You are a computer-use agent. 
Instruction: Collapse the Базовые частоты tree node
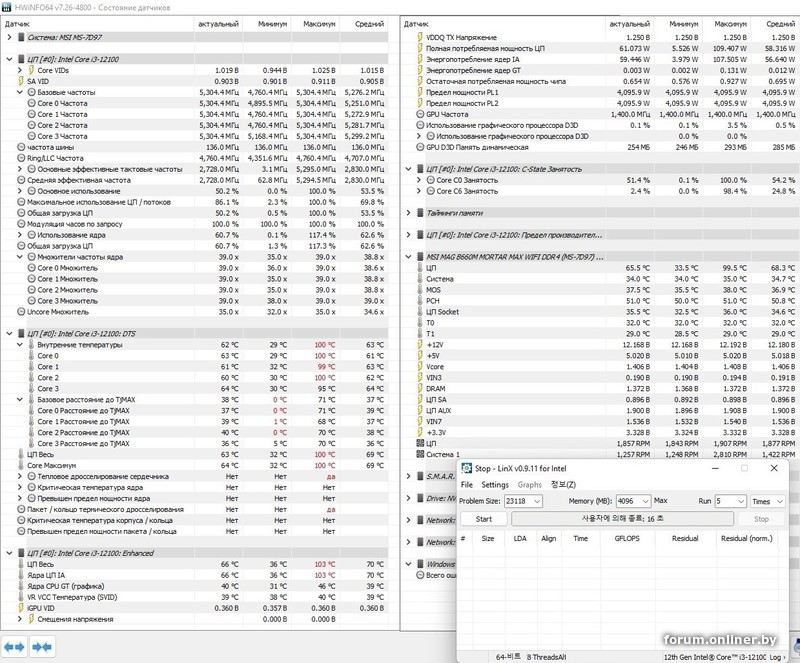[21, 92]
